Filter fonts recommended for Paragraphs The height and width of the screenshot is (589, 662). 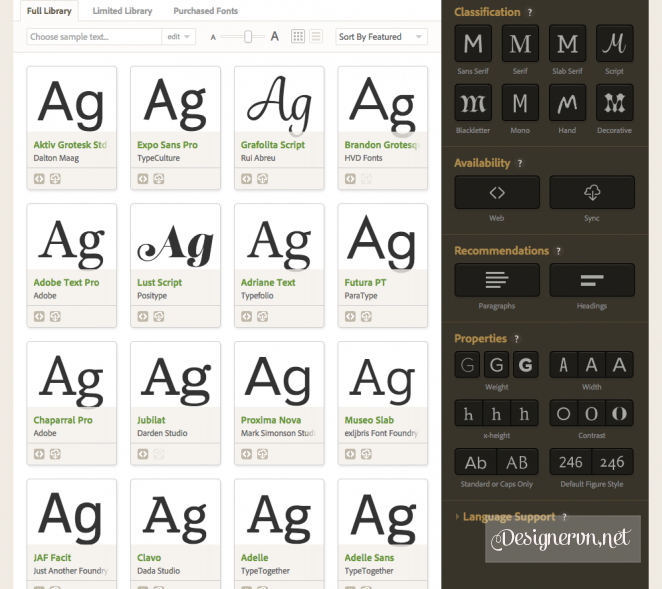click(x=497, y=280)
